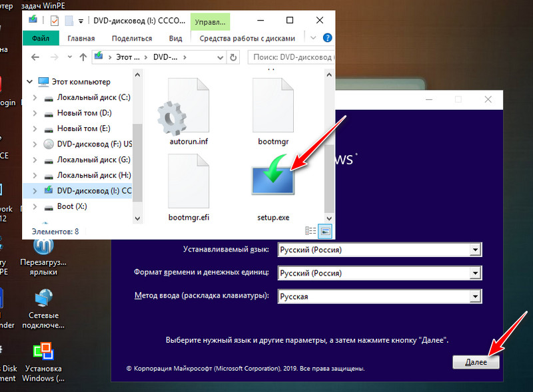
Task: Select Этот компьютер in navigation tree
Action: (81, 82)
